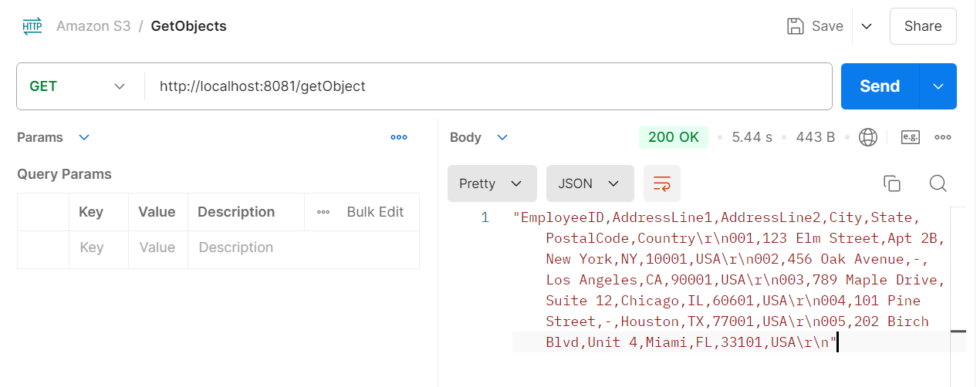Expand the Save options dropdown arrow

867,26
